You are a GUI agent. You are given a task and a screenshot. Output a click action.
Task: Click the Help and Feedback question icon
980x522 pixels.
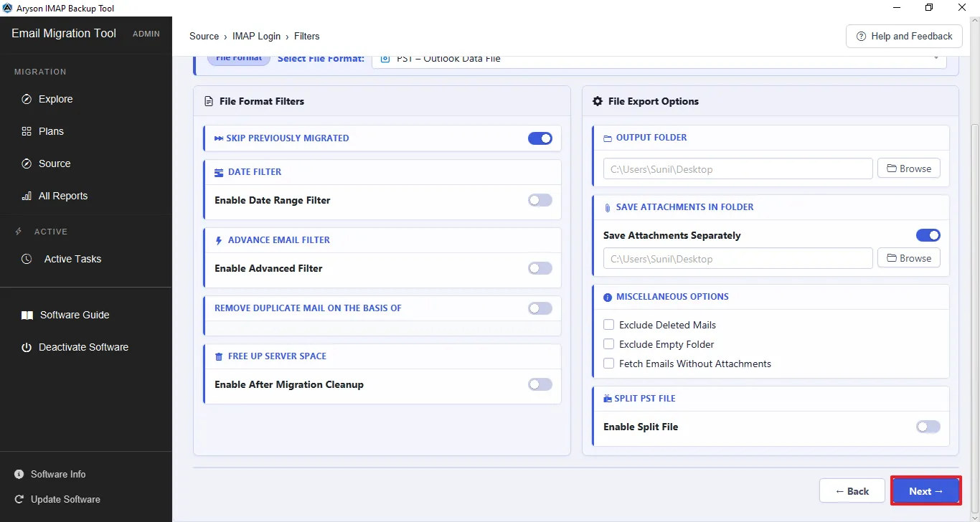point(861,36)
